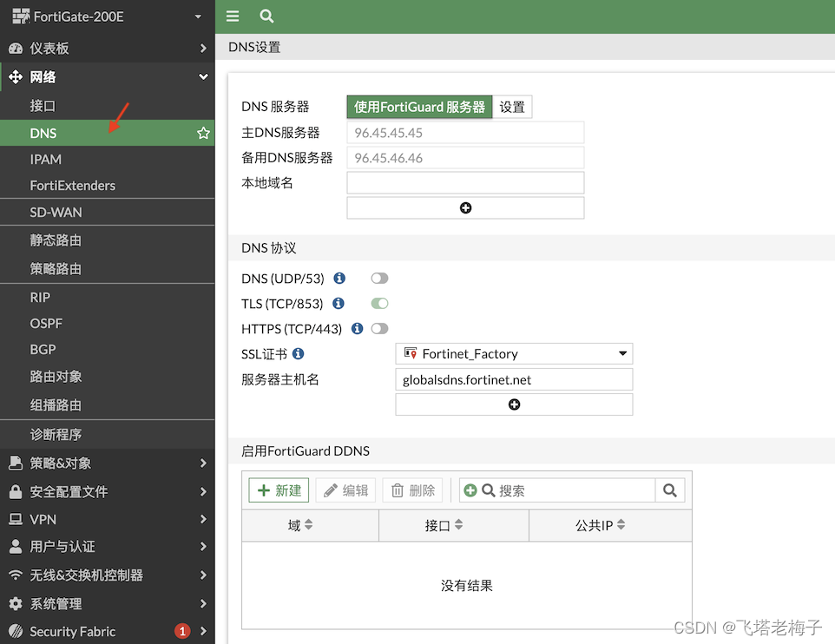This screenshot has width=835, height=644.
Task: Expand the 用户与认证 chevron
Action: point(203,546)
